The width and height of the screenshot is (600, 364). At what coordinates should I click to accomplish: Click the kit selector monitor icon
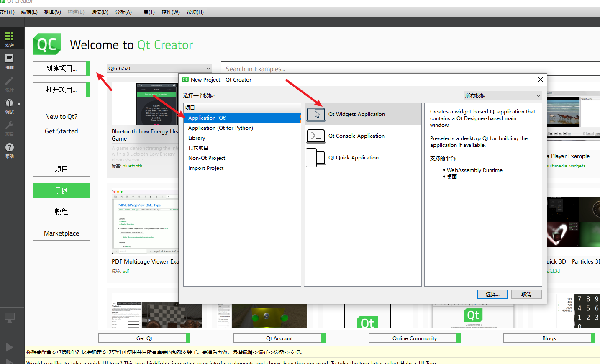coord(9,318)
